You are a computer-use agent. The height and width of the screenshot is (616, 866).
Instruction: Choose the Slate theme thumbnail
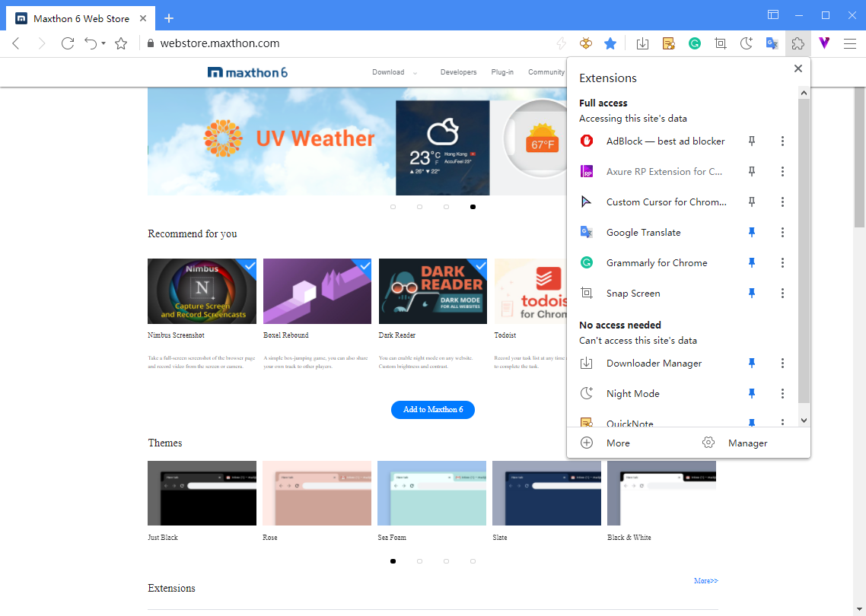pyautogui.click(x=547, y=494)
